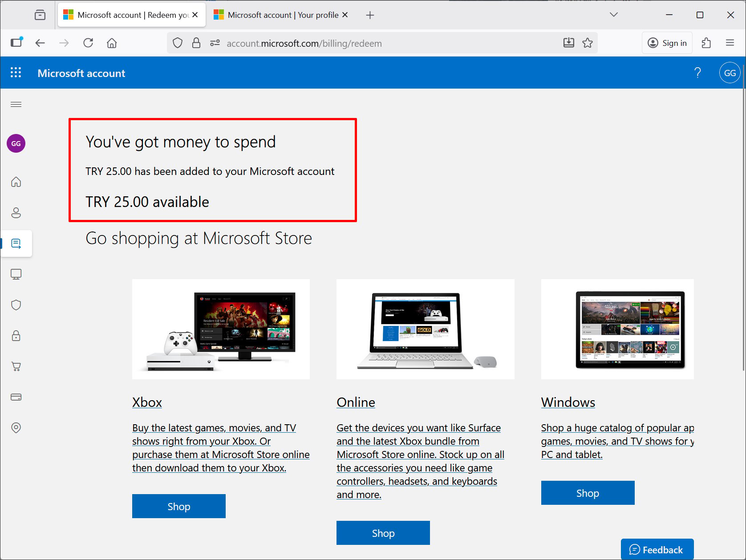Switch to the Your profile tab
Viewport: 746px width, 560px height.
click(x=280, y=15)
